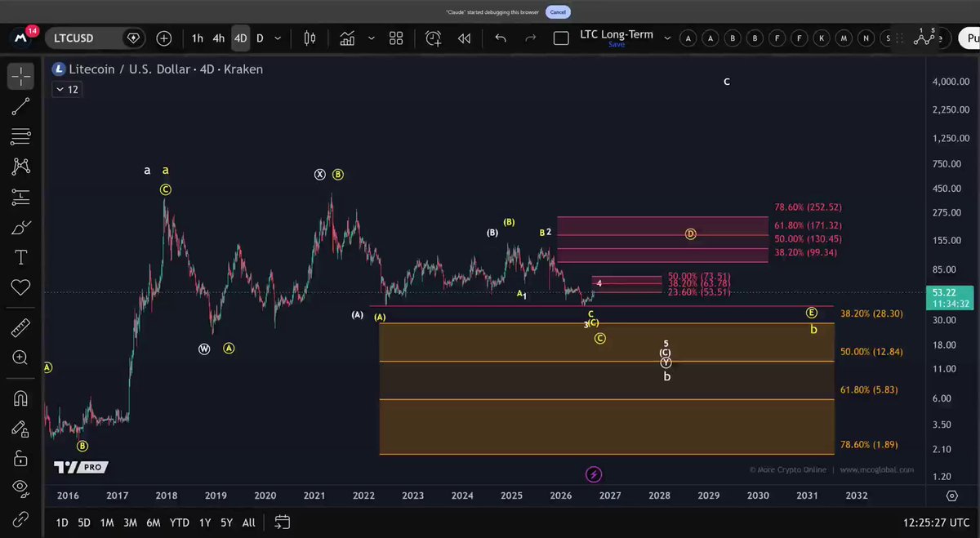Toggle lock all drawings
The width and height of the screenshot is (980, 538).
pyautogui.click(x=20, y=459)
